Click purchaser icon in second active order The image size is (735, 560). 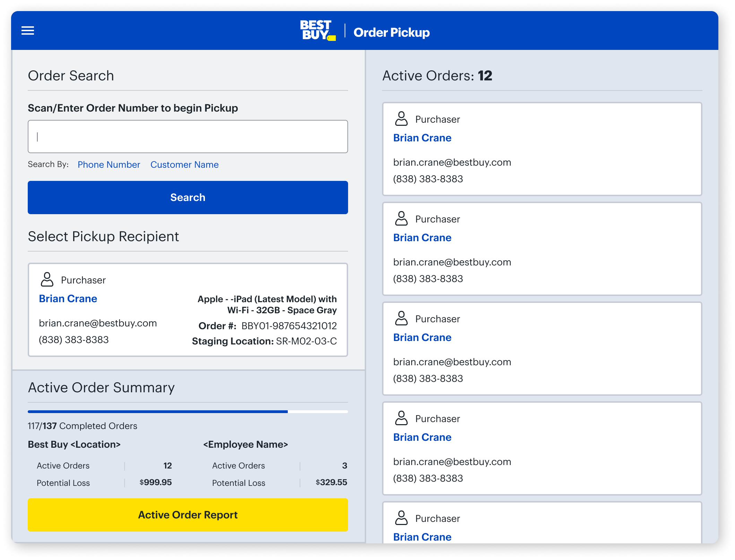click(x=401, y=218)
